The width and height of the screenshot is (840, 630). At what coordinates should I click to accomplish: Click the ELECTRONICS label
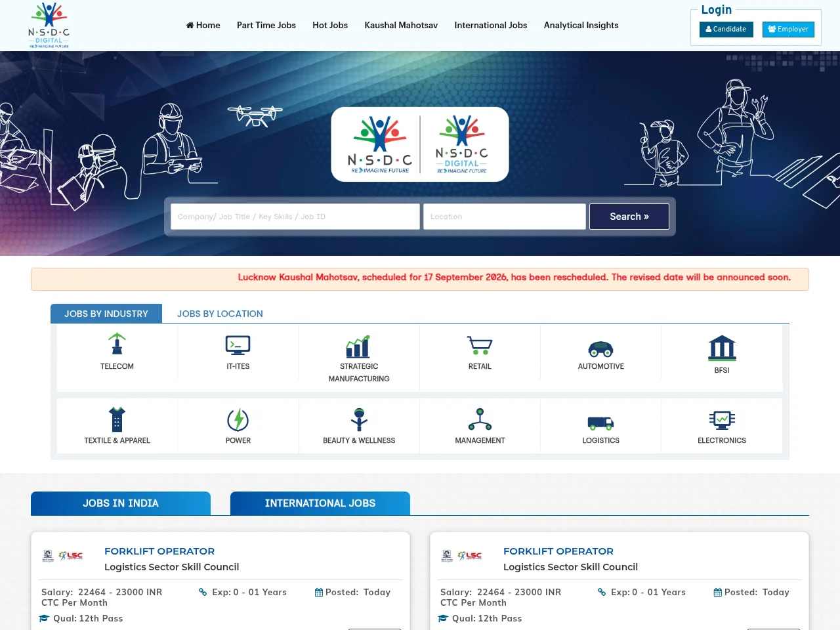[722, 440]
